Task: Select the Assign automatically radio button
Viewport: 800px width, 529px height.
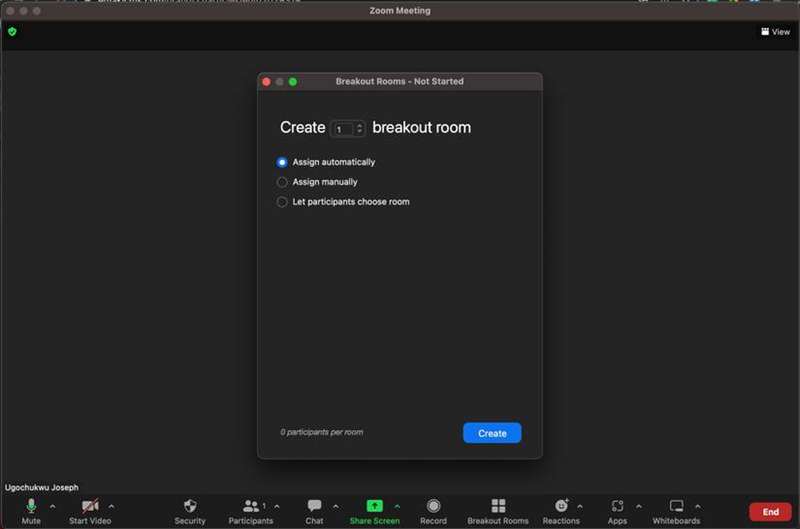Action: (282, 162)
